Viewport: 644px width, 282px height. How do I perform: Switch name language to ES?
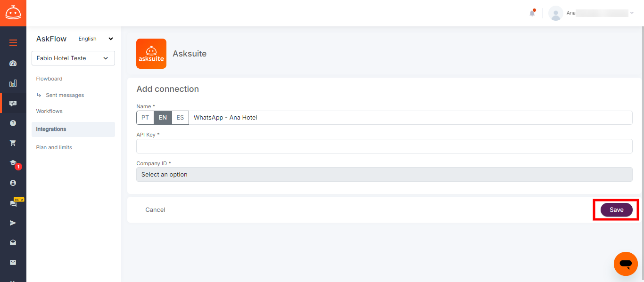(180, 118)
